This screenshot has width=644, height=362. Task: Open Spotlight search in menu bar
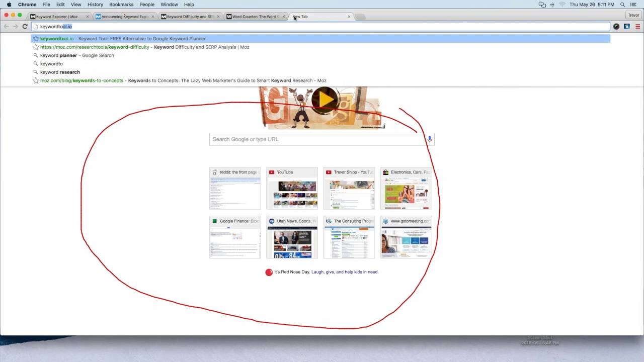click(623, 5)
